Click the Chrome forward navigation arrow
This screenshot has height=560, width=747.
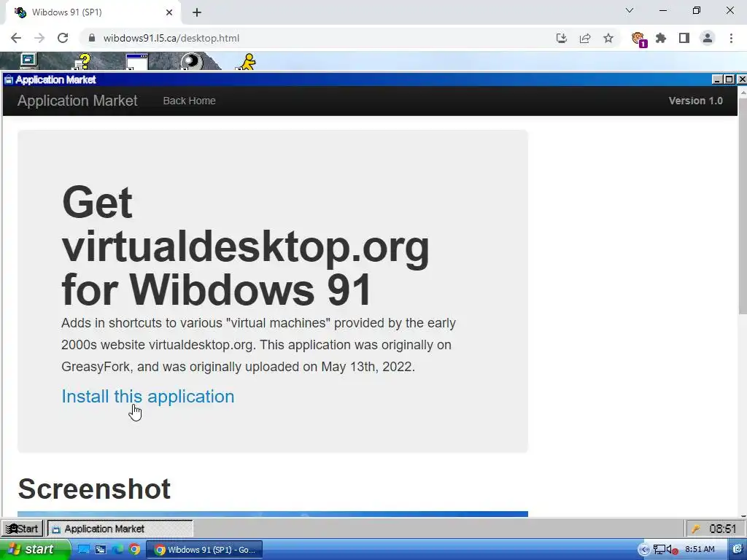pos(39,38)
